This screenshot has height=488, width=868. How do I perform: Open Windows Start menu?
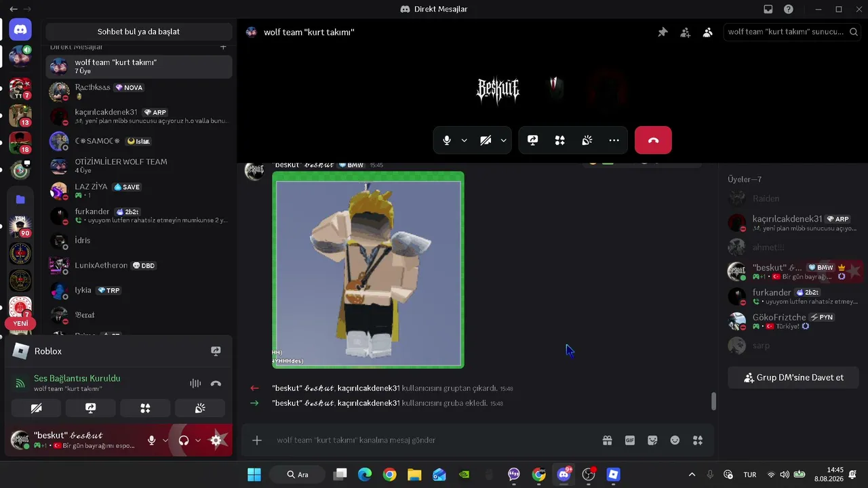(254, 474)
